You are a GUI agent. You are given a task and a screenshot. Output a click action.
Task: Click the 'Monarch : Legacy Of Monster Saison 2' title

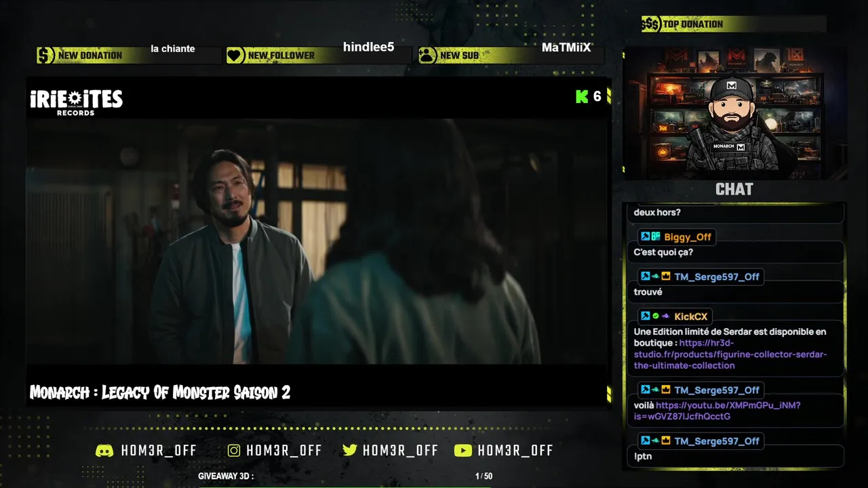pos(160,392)
